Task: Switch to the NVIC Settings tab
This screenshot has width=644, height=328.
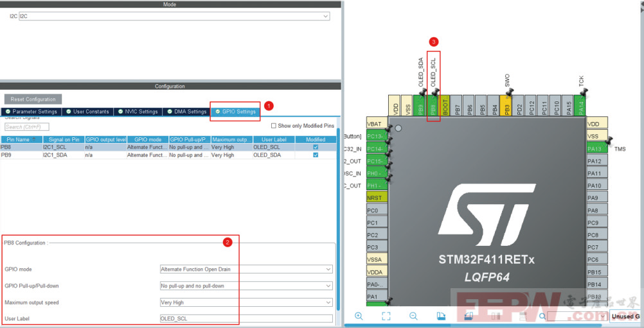Action: click(x=138, y=112)
